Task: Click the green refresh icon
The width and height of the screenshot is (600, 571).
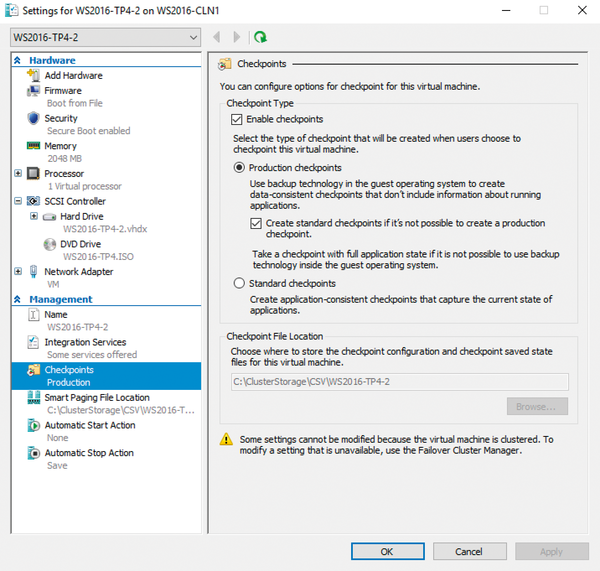Action: [261, 37]
